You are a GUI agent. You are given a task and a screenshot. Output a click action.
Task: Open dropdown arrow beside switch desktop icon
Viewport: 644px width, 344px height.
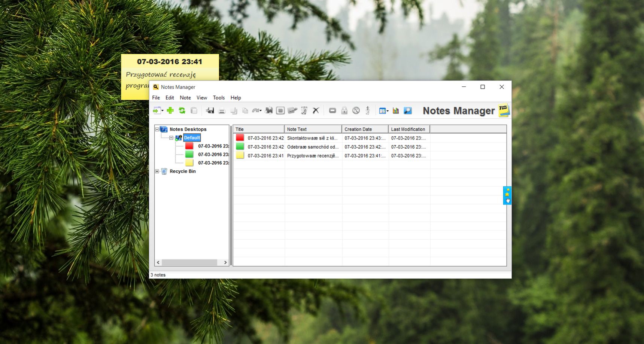tap(162, 111)
